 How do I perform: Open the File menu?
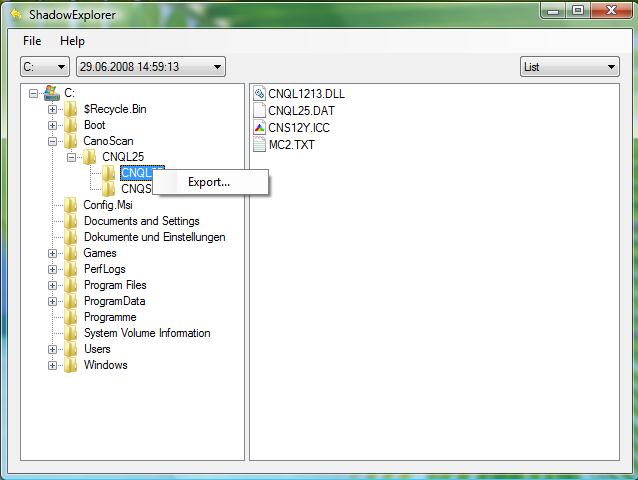(32, 41)
